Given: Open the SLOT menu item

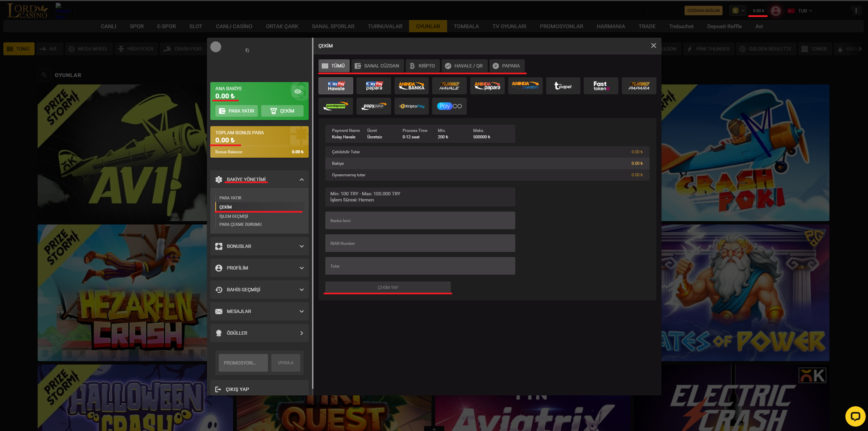Looking at the screenshot, I should coord(196,26).
